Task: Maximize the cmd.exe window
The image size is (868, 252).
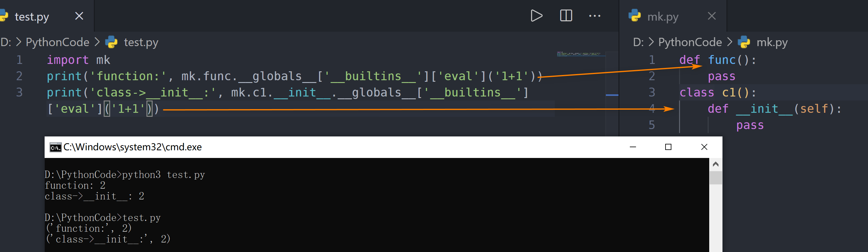Action: click(x=668, y=147)
